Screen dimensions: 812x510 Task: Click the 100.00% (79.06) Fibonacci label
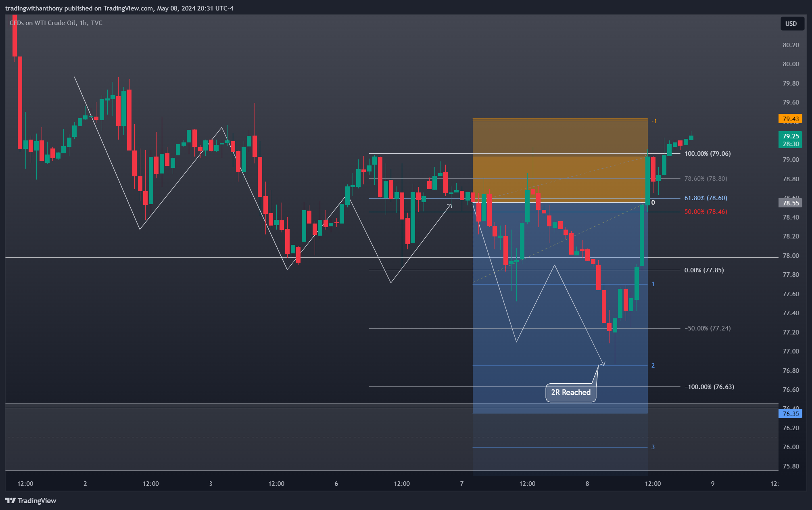tap(708, 154)
